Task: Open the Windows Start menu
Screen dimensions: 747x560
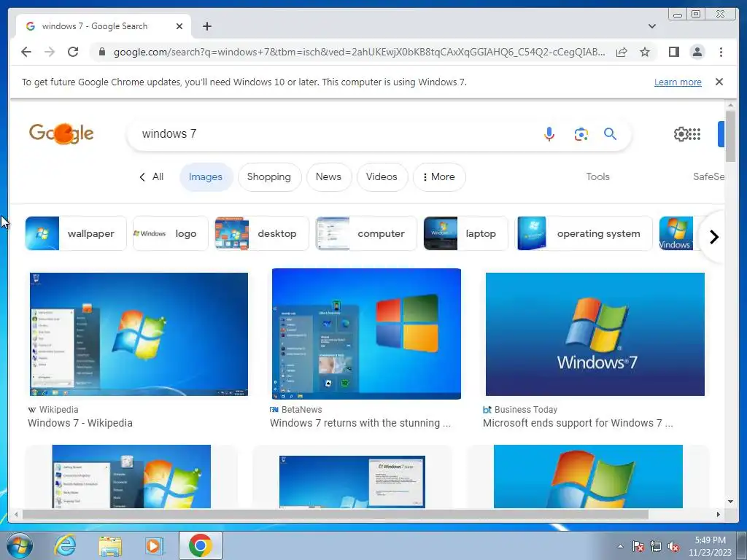Action: pyautogui.click(x=19, y=545)
